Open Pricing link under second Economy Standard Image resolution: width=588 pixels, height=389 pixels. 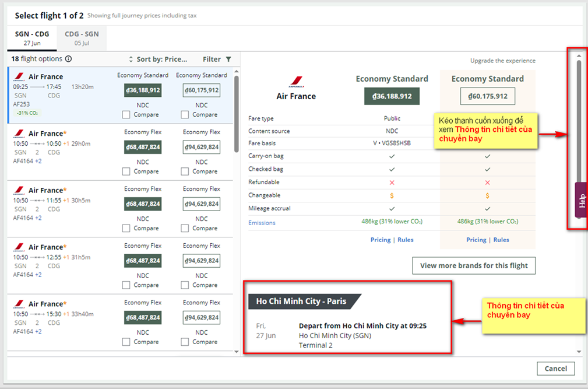click(476, 240)
